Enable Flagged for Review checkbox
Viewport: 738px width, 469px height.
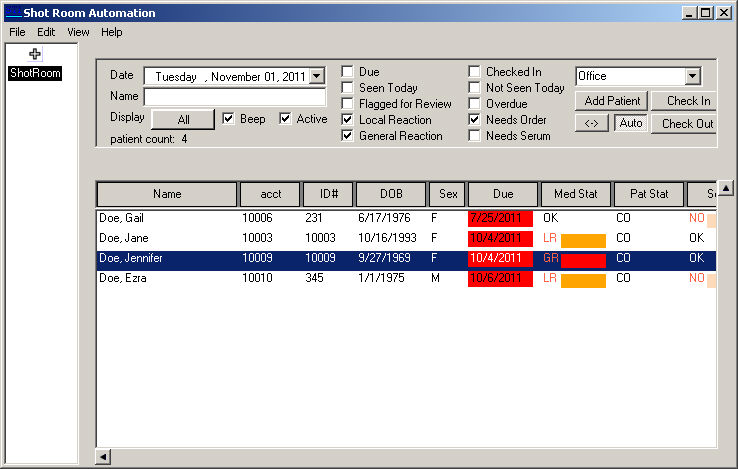[x=347, y=104]
